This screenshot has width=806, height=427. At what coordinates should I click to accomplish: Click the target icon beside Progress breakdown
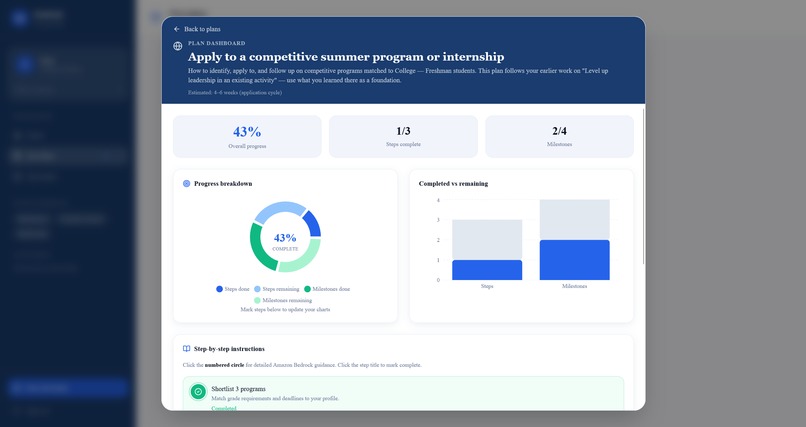coord(187,183)
